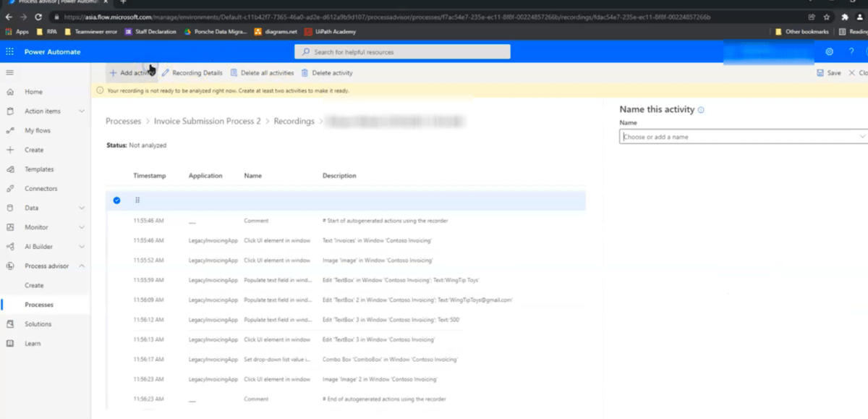Open UiPath Academy bookmark
This screenshot has height=419, width=868.
[331, 31]
